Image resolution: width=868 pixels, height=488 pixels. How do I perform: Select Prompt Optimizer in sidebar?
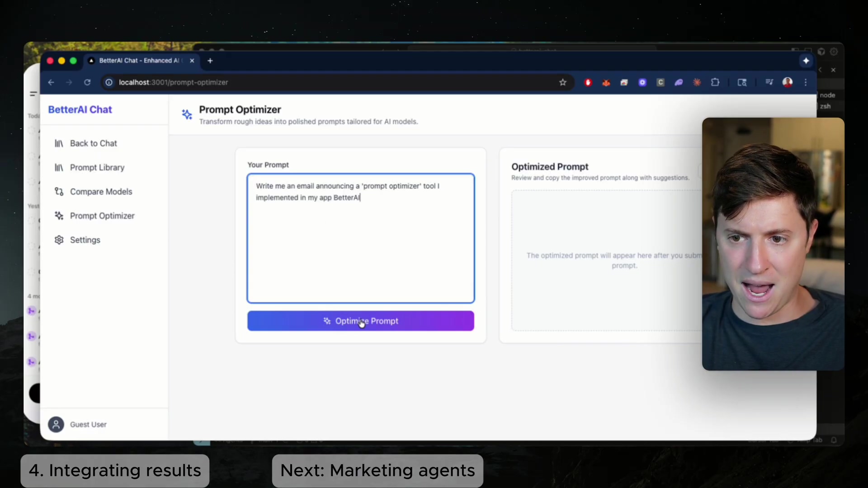click(x=102, y=216)
